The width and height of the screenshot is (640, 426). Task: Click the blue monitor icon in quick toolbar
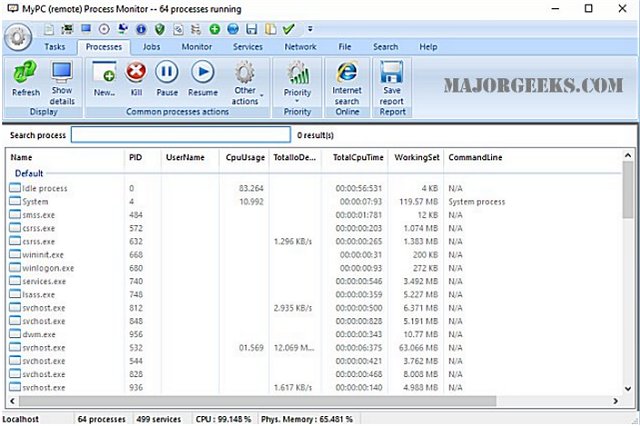pos(86,29)
